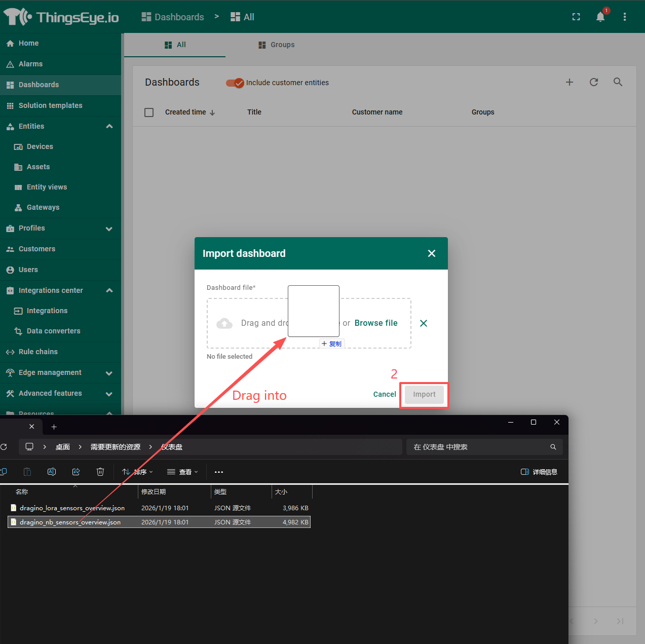Toggle Include customer entities switch
Image resolution: width=645 pixels, height=644 pixels.
point(235,83)
